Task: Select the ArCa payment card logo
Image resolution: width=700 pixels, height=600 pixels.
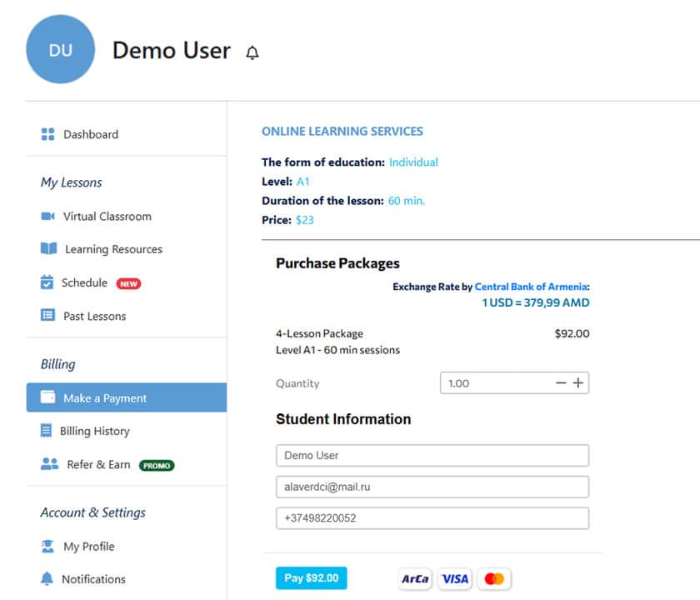Action: (x=415, y=578)
